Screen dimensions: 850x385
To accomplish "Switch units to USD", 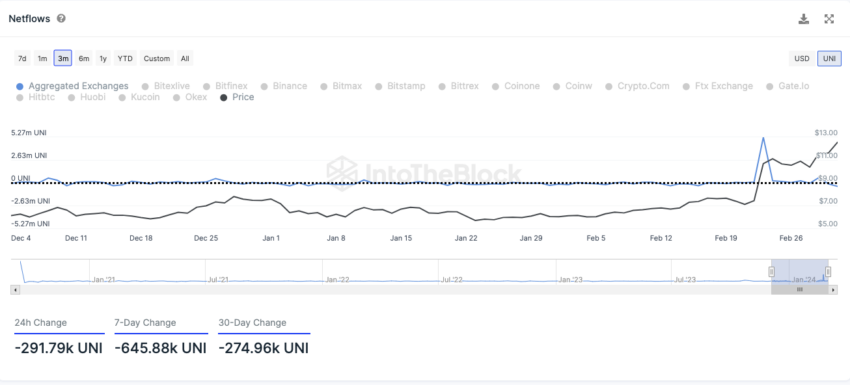I will pyautogui.click(x=802, y=59).
